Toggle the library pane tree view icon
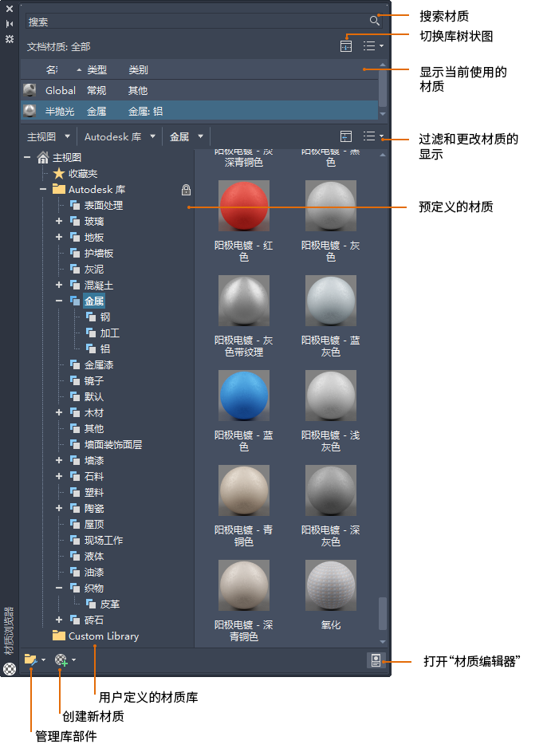 coord(346,136)
